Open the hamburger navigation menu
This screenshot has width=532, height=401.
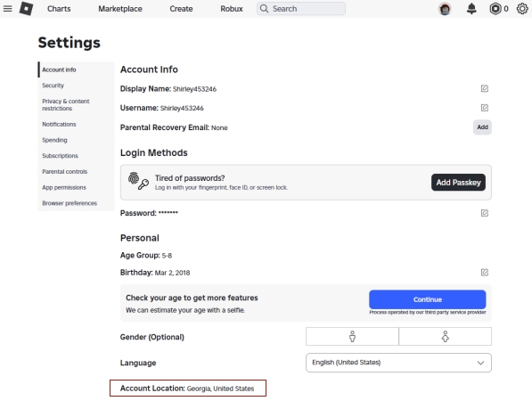(x=7, y=9)
